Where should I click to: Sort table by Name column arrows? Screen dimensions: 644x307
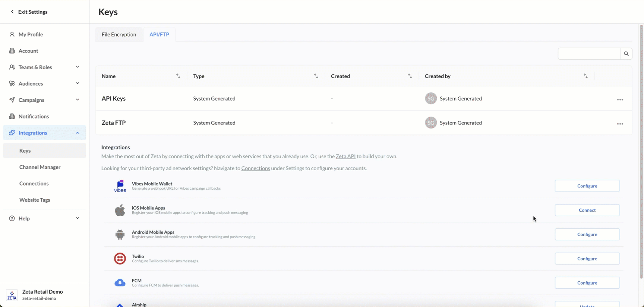tap(178, 76)
